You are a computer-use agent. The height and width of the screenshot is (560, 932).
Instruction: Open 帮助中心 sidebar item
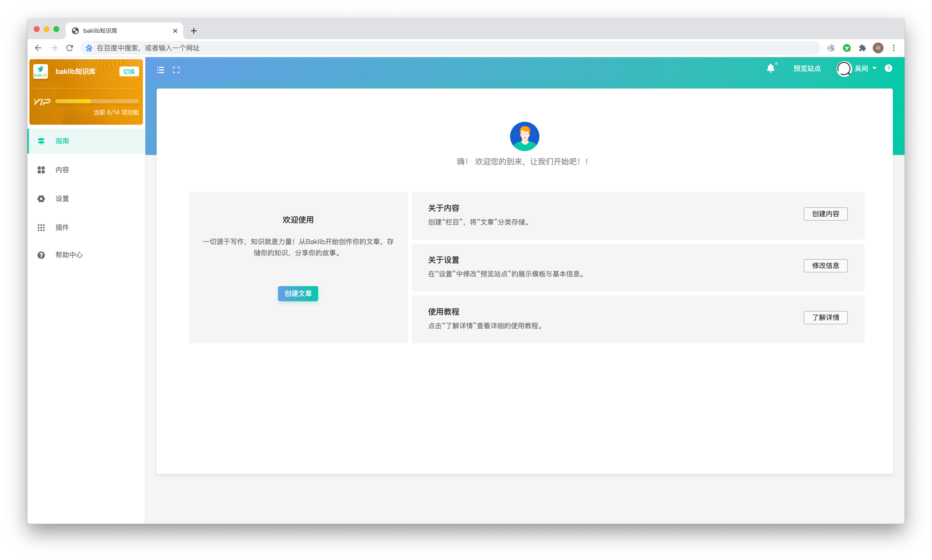[x=69, y=255]
